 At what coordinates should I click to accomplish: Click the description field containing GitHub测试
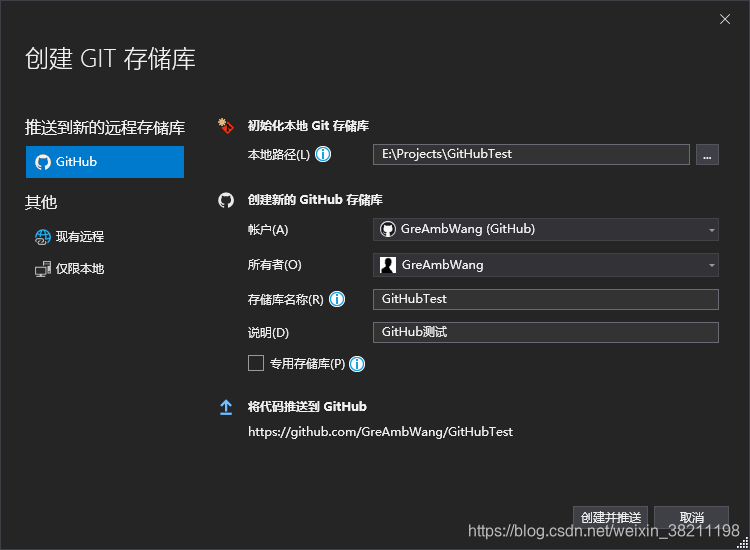546,332
